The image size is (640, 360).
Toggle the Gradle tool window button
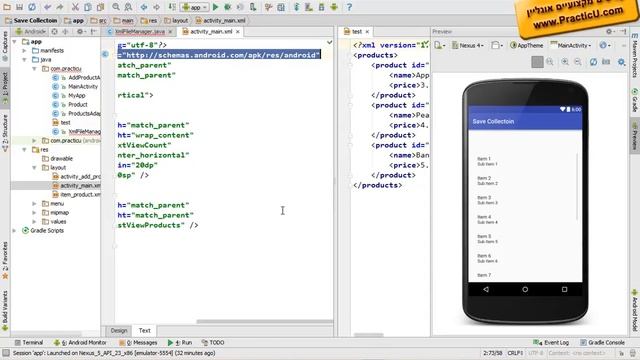pos(635,99)
